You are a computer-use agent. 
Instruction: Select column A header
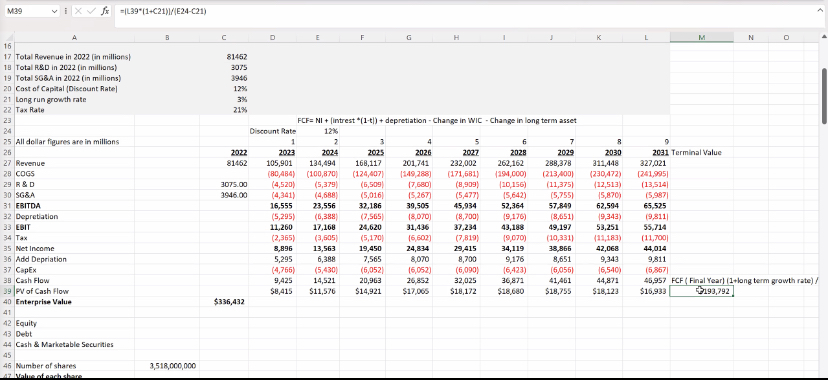coord(74,37)
